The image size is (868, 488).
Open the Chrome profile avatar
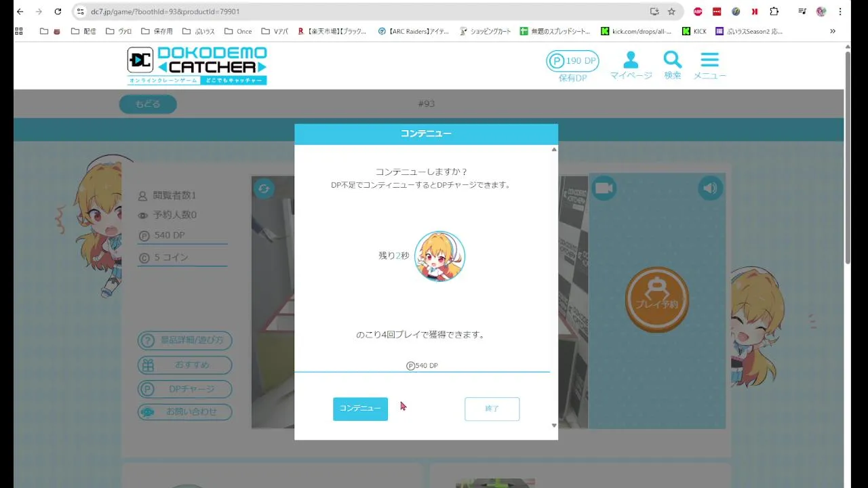[821, 12]
